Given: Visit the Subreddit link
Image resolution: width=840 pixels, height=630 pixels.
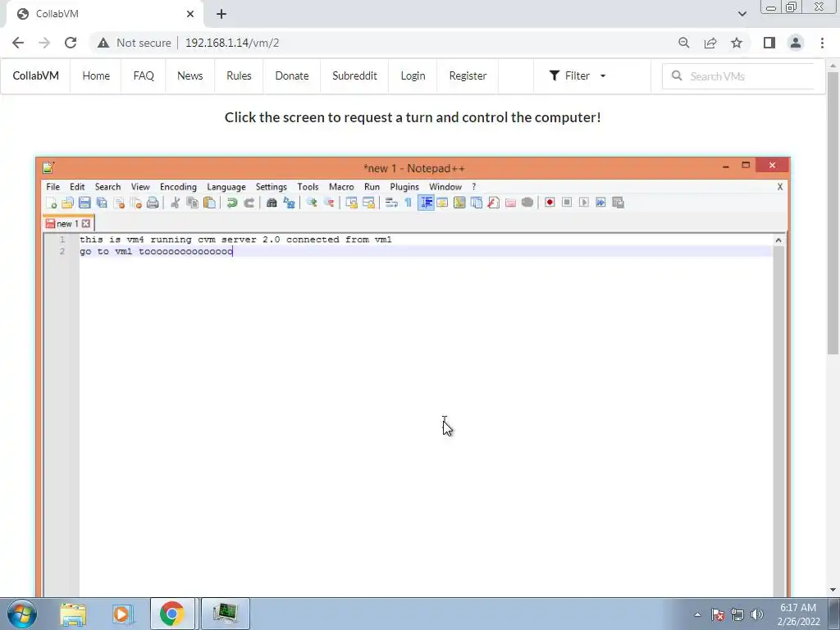Looking at the screenshot, I should 354,76.
